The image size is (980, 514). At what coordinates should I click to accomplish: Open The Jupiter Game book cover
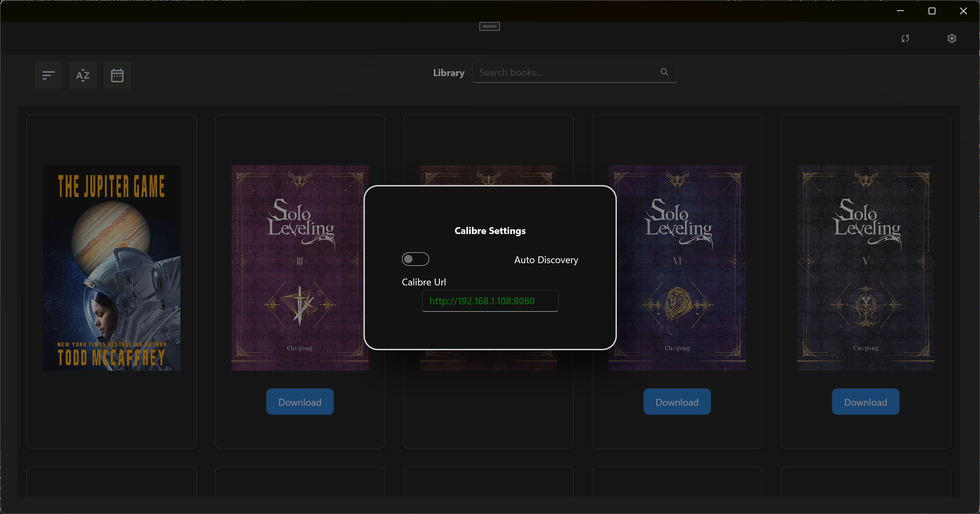click(x=111, y=268)
